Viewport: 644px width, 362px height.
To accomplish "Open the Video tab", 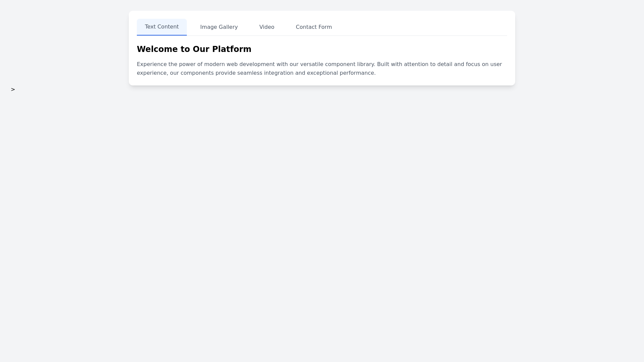I will (267, 27).
